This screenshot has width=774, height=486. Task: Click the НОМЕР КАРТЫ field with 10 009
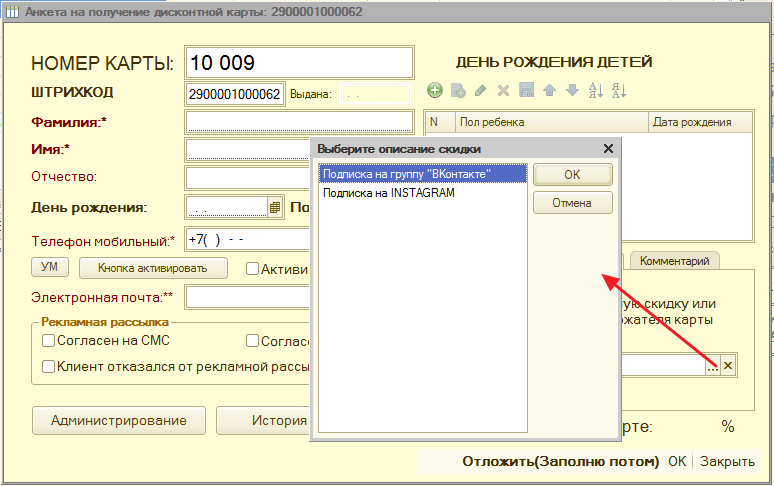[299, 63]
